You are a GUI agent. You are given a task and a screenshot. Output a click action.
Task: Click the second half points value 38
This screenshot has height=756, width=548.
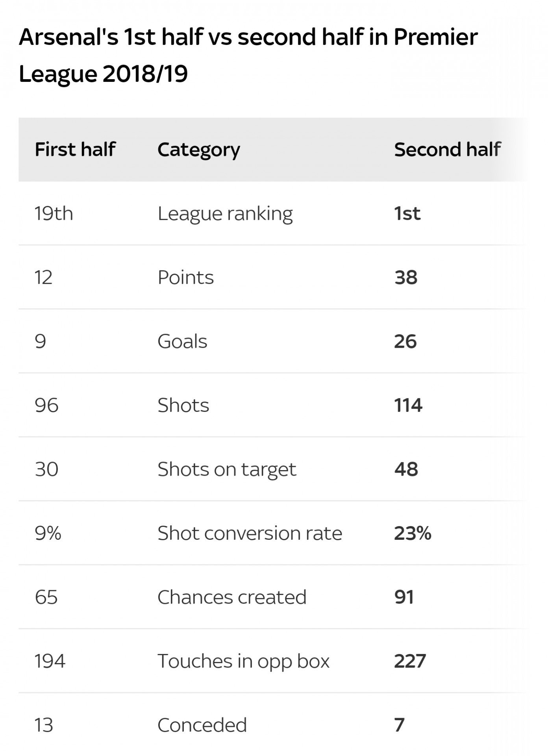click(405, 278)
